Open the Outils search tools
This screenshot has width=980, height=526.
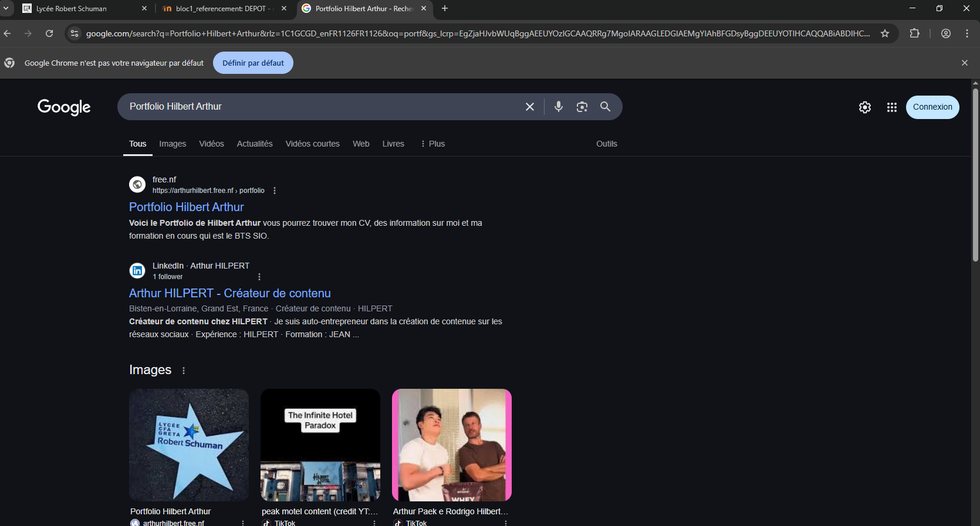tap(607, 144)
